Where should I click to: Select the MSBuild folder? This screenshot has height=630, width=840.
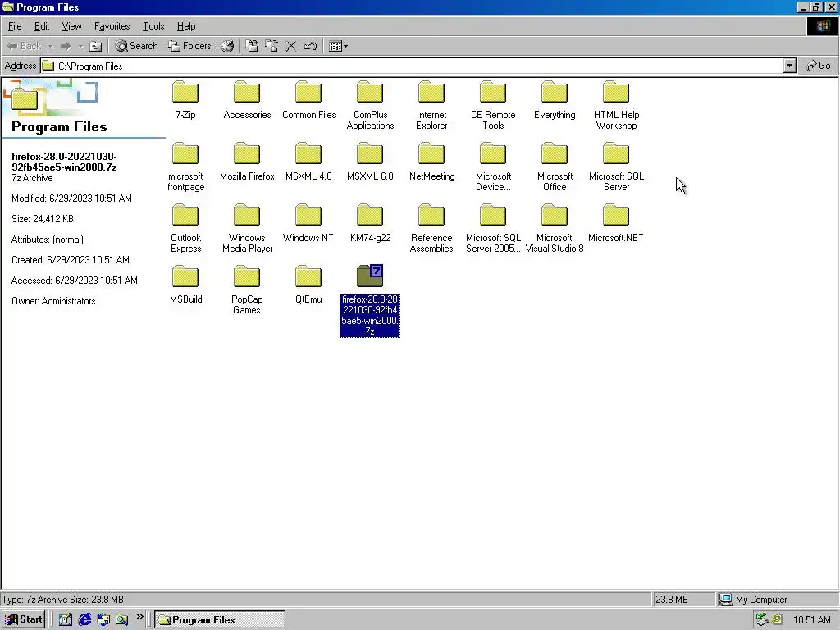[185, 285]
